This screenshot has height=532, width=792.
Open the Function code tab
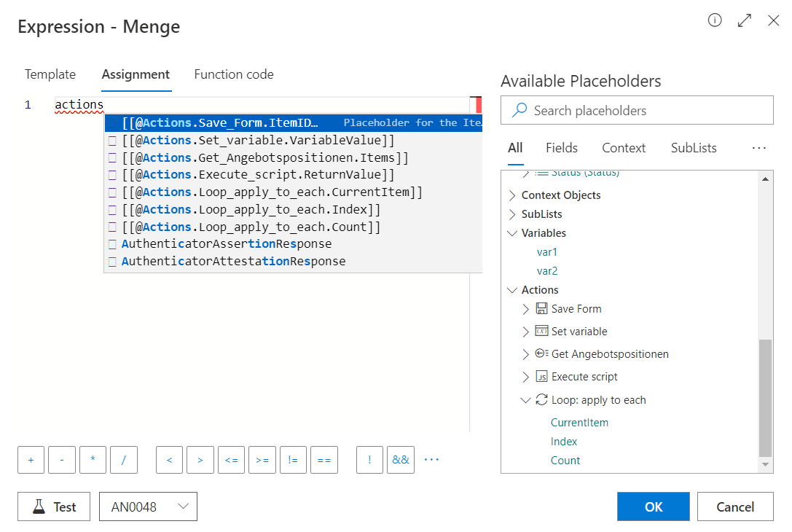pos(234,74)
